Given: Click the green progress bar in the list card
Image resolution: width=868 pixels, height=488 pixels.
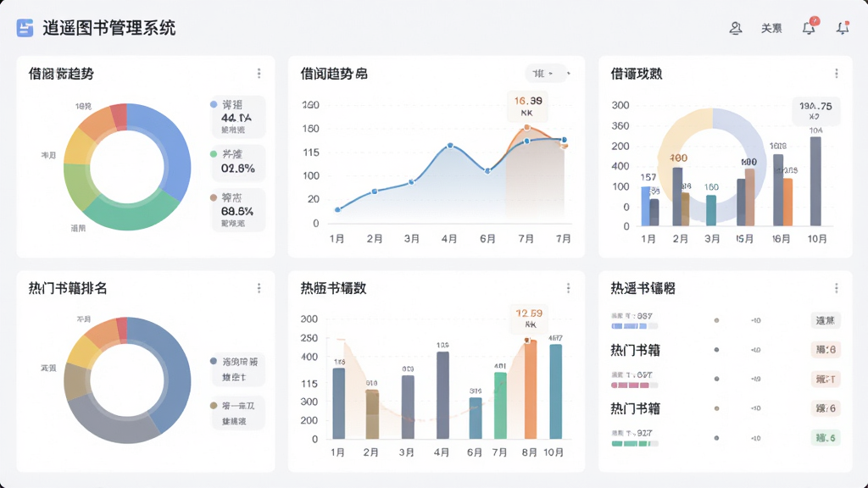Looking at the screenshot, I should pos(634,444).
